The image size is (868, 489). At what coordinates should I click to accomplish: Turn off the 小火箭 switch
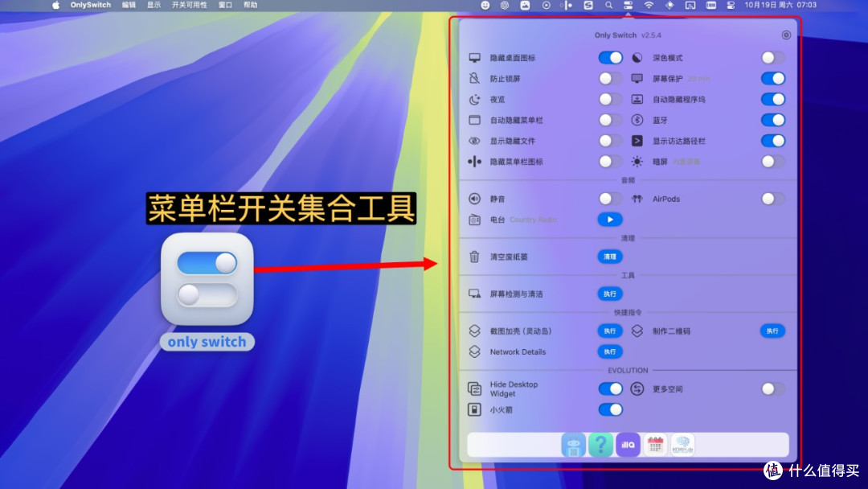(610, 409)
